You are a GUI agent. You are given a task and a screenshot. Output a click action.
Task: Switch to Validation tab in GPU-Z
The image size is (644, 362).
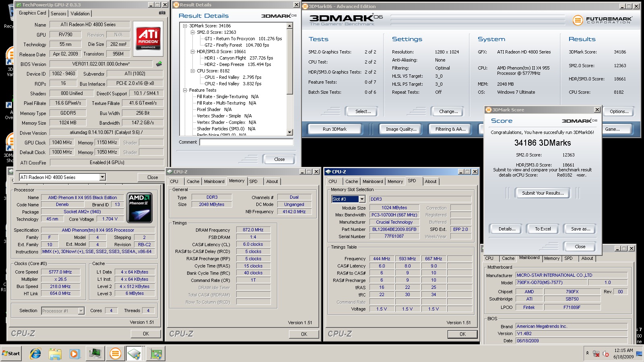tap(80, 13)
